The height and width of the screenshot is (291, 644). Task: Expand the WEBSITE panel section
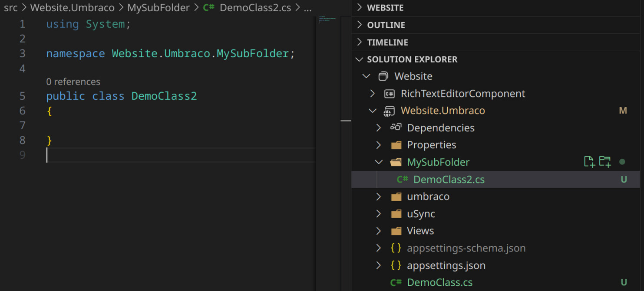pos(359,7)
